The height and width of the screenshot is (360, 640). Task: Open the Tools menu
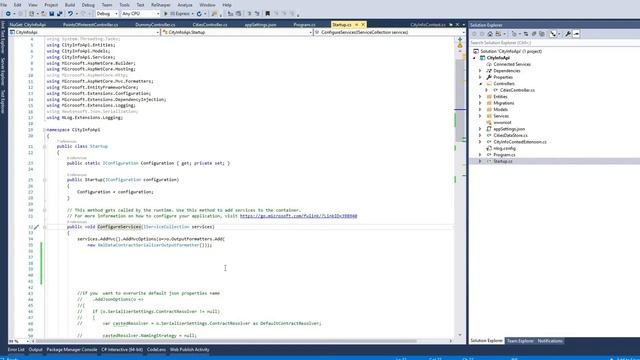pyautogui.click(x=124, y=5)
